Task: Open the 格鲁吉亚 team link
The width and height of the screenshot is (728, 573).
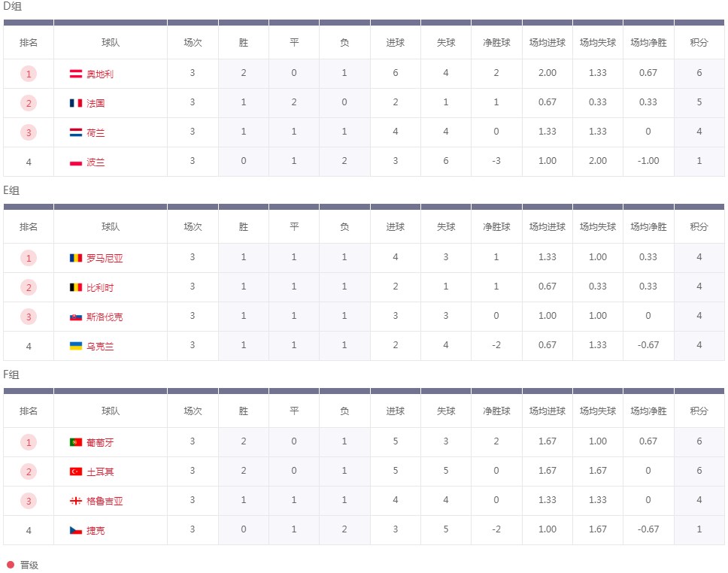Action: 105,501
